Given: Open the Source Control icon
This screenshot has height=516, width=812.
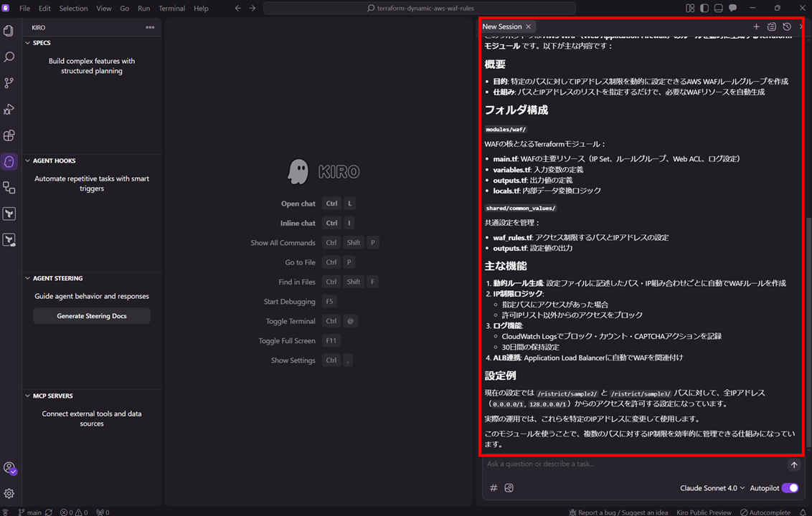Looking at the screenshot, I should tap(9, 83).
